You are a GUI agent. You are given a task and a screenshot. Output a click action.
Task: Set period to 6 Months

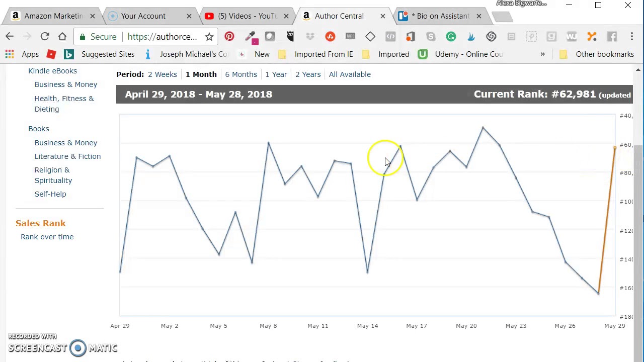(x=241, y=74)
